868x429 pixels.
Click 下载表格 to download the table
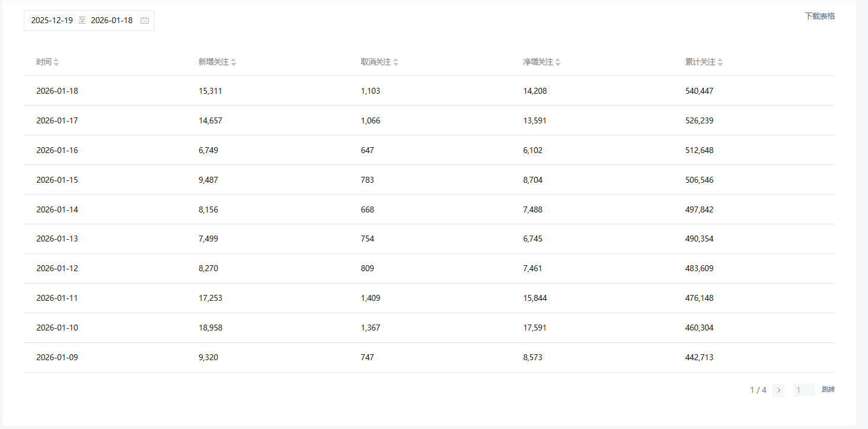819,17
